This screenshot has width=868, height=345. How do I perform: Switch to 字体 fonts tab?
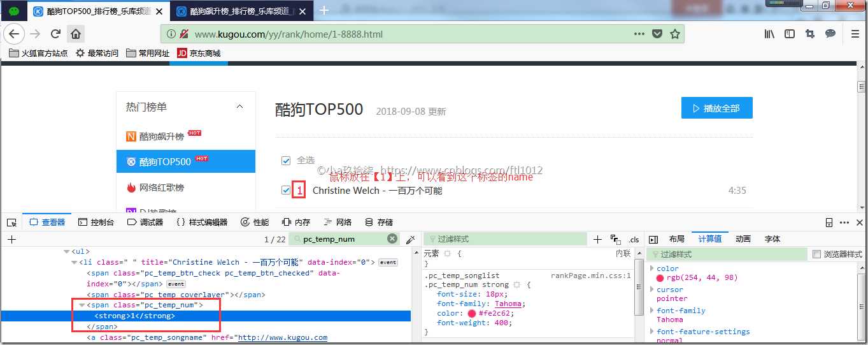(772, 239)
